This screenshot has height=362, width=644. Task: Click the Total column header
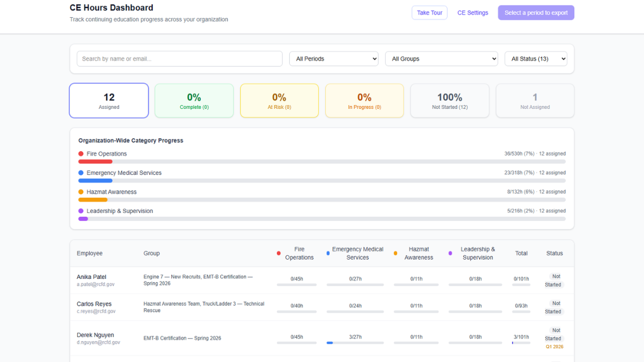[521, 253]
